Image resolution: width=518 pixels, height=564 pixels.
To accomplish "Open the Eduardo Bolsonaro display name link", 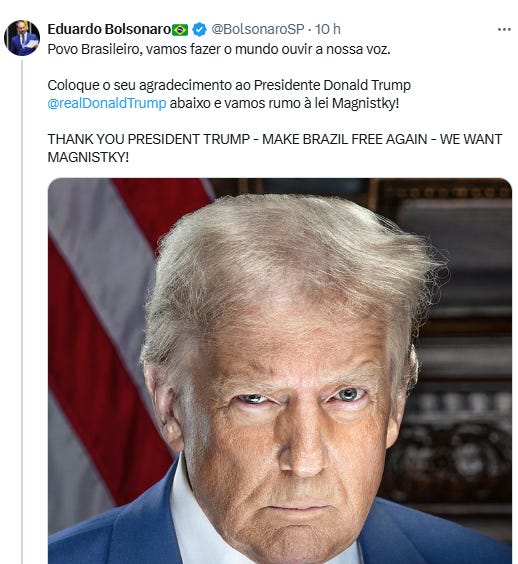I will click(x=109, y=29).
